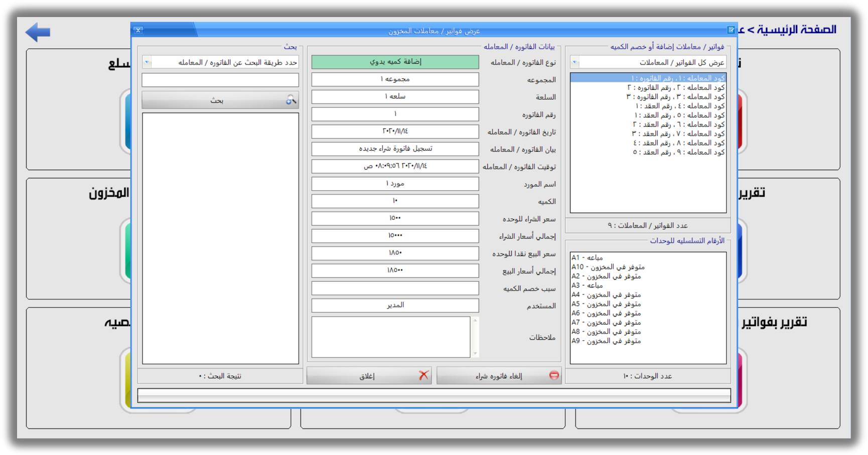Select row كود المعامله : ٢ ، رقم الفاتوره : ٢

tap(648, 87)
